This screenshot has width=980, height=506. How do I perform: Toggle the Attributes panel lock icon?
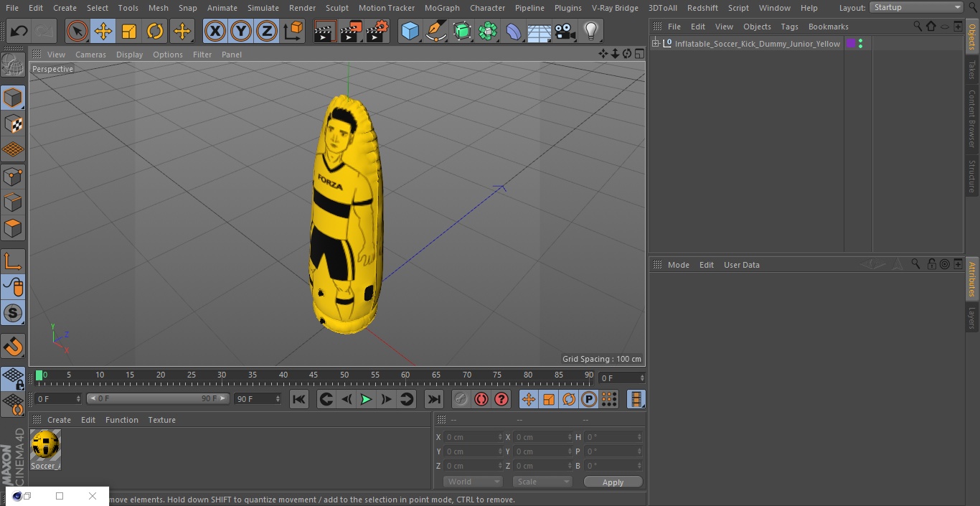click(931, 265)
